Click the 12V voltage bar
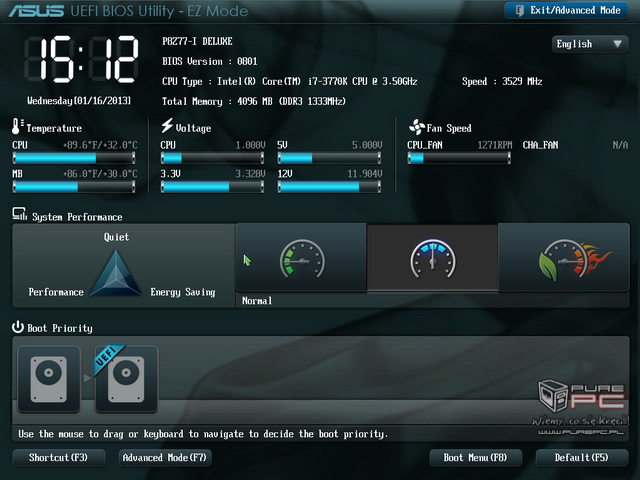 (330, 186)
